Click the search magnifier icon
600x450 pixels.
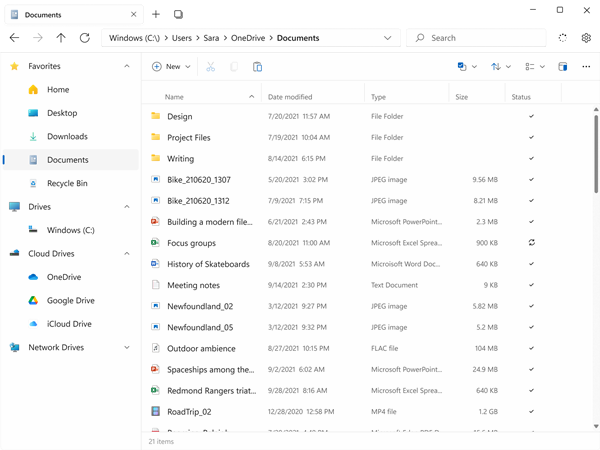[420, 38]
